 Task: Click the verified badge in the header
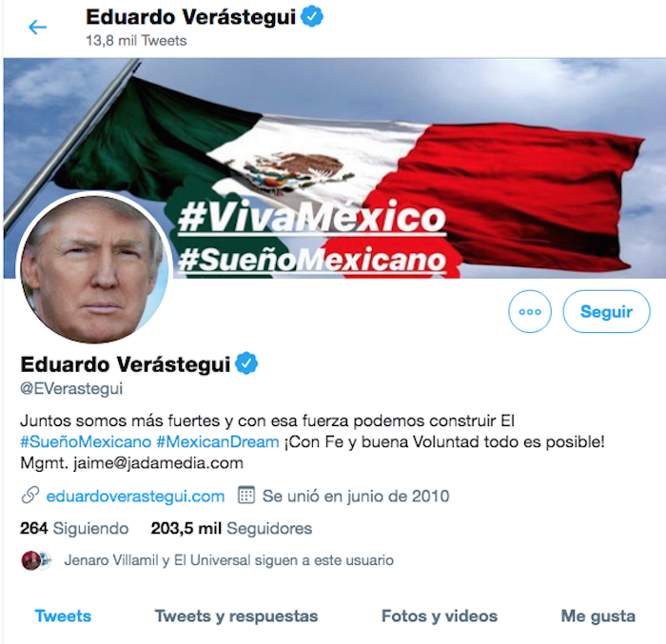312,16
